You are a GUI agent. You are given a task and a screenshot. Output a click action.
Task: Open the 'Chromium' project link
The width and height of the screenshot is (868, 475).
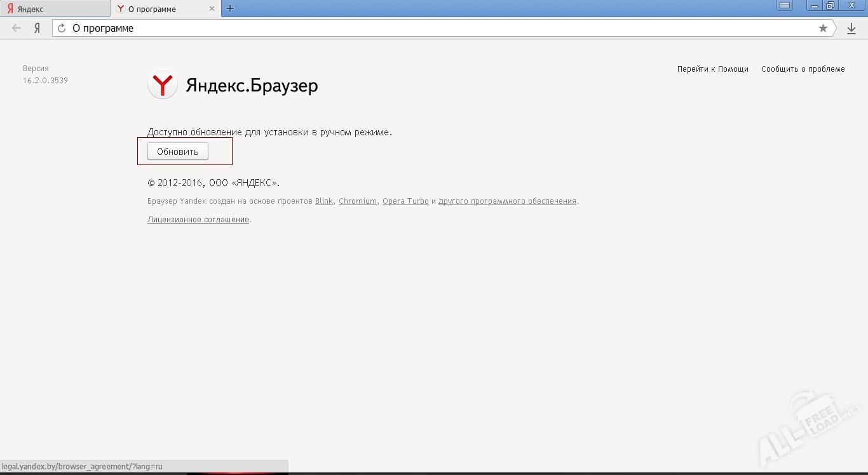[357, 201]
